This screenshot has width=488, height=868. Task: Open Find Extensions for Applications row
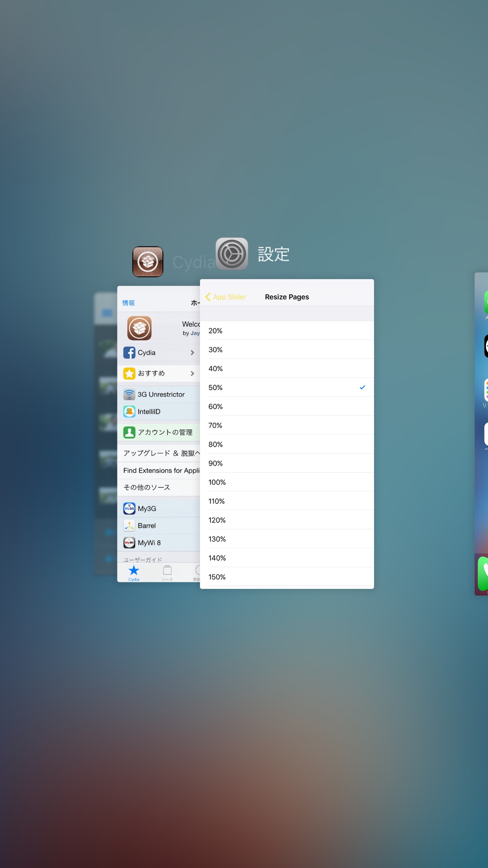point(159,471)
